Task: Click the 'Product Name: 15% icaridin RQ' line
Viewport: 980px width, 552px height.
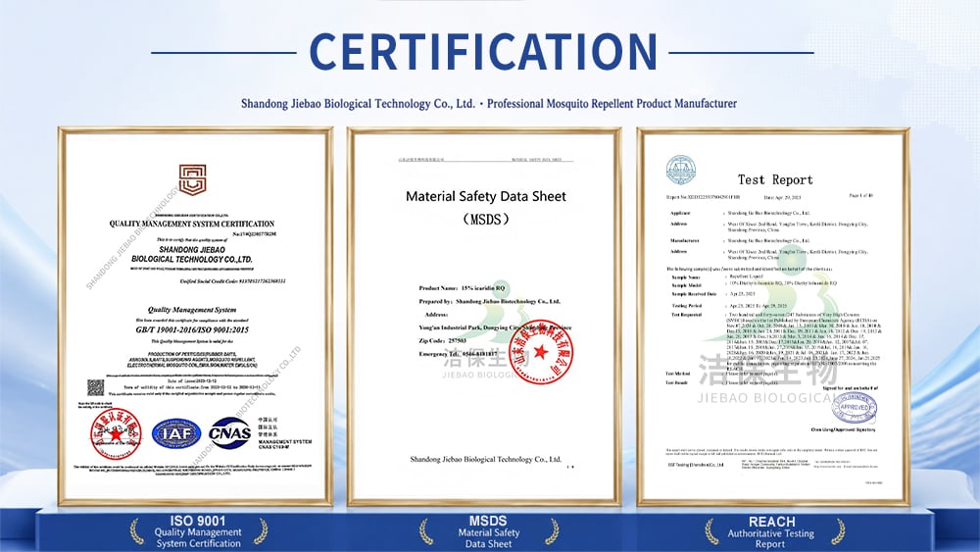Action: [x=462, y=288]
